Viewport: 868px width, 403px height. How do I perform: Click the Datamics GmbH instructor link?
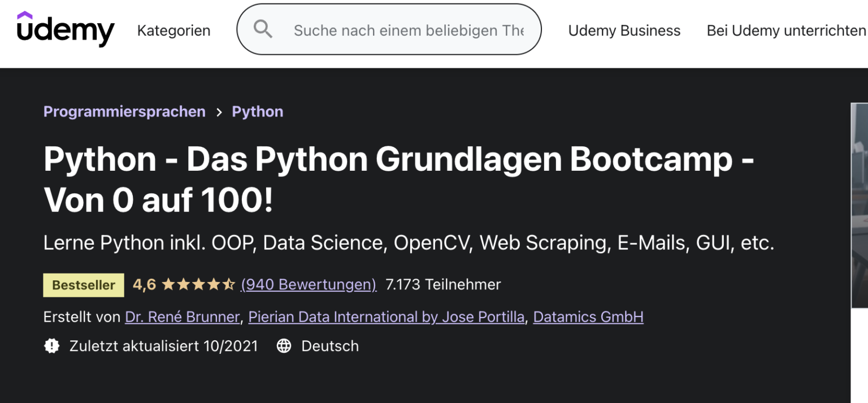tap(588, 317)
